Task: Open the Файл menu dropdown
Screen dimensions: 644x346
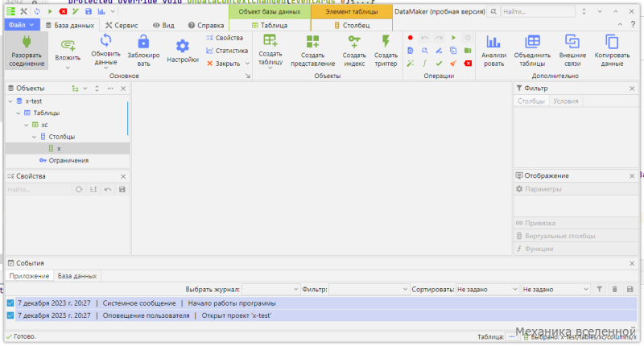Action: (x=23, y=25)
